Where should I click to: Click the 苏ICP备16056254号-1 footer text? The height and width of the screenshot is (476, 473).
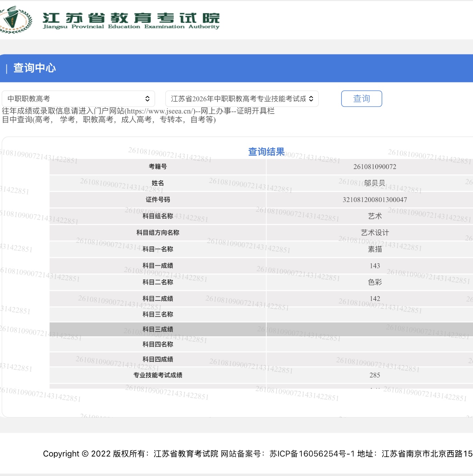(x=312, y=454)
